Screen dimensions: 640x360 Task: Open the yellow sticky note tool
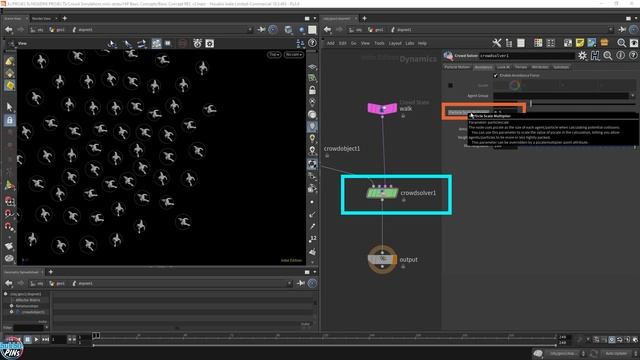click(580, 43)
